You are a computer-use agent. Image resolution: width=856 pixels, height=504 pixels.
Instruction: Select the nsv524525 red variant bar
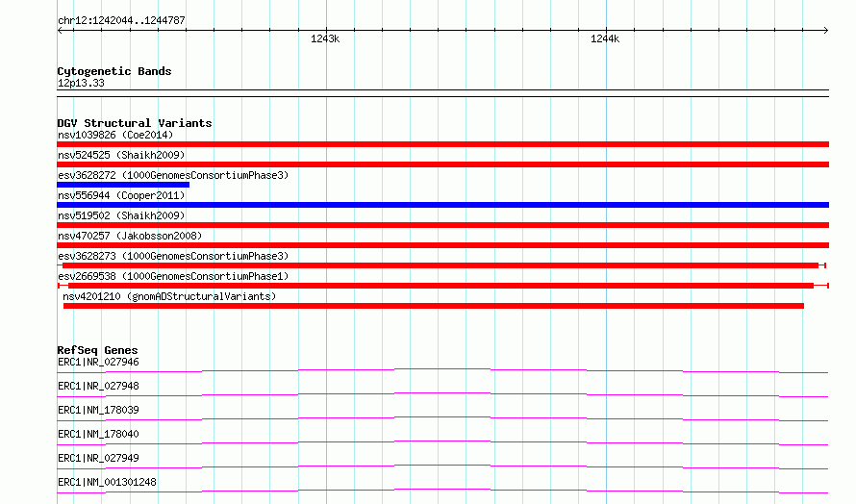pyautogui.click(x=442, y=164)
